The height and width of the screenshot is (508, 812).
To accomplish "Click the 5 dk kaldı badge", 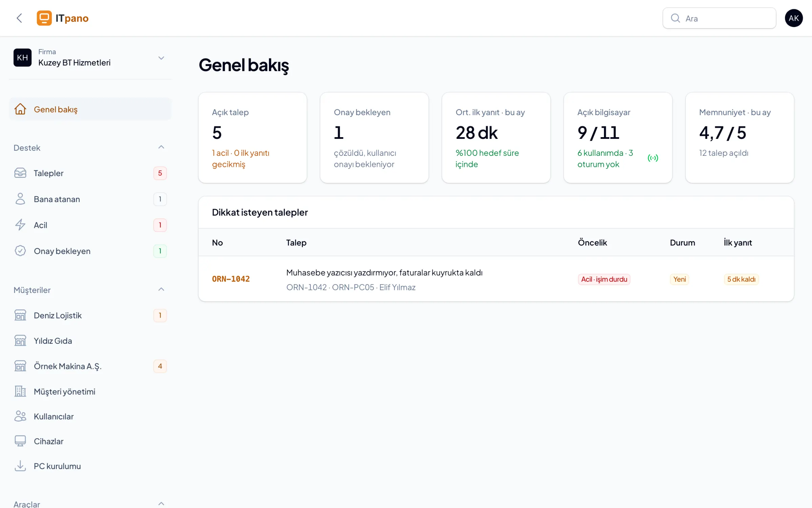I will (741, 279).
